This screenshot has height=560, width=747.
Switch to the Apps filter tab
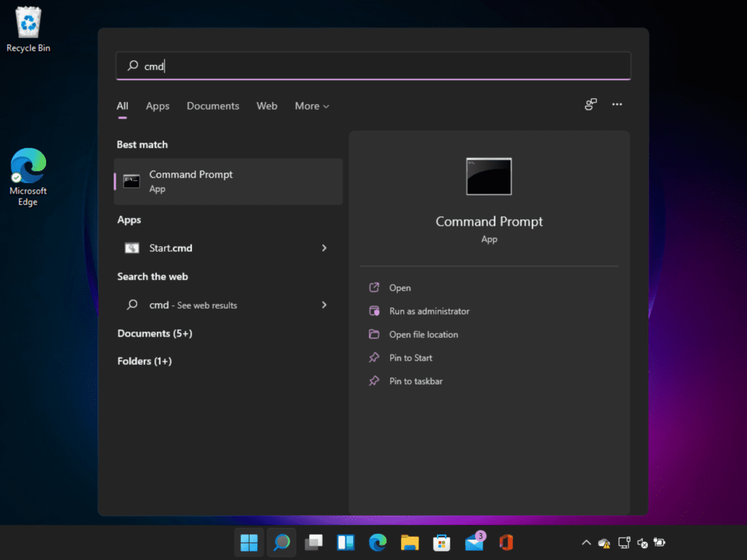click(157, 106)
